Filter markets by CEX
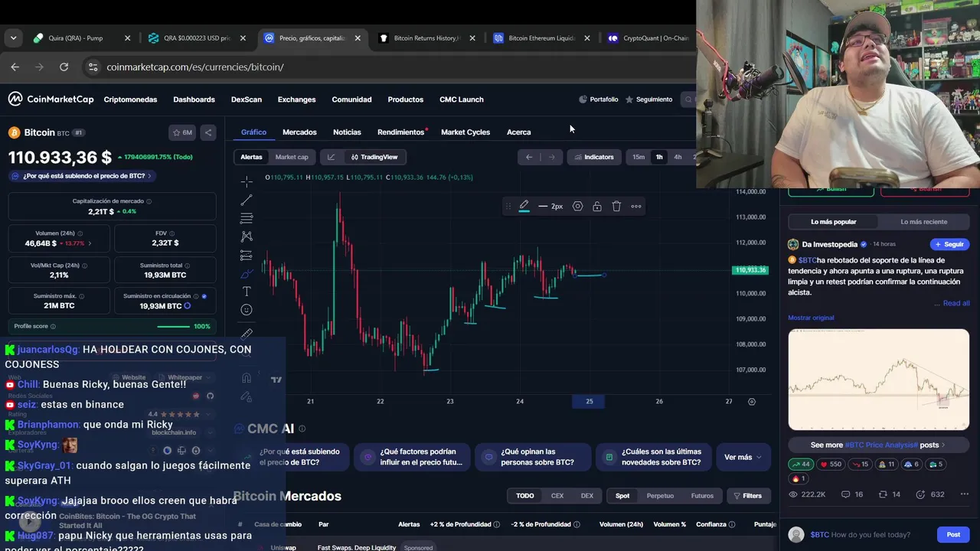This screenshot has height=551, width=980. (557, 496)
